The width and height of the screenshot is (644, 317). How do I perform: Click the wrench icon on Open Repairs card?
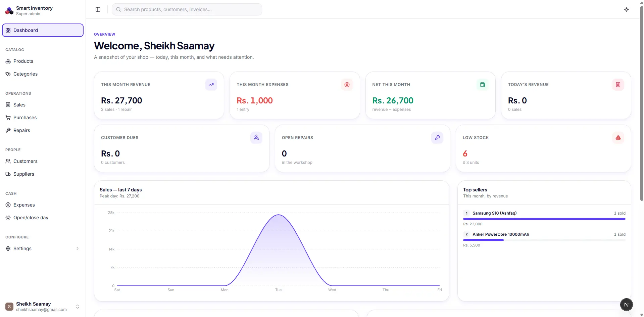click(437, 138)
